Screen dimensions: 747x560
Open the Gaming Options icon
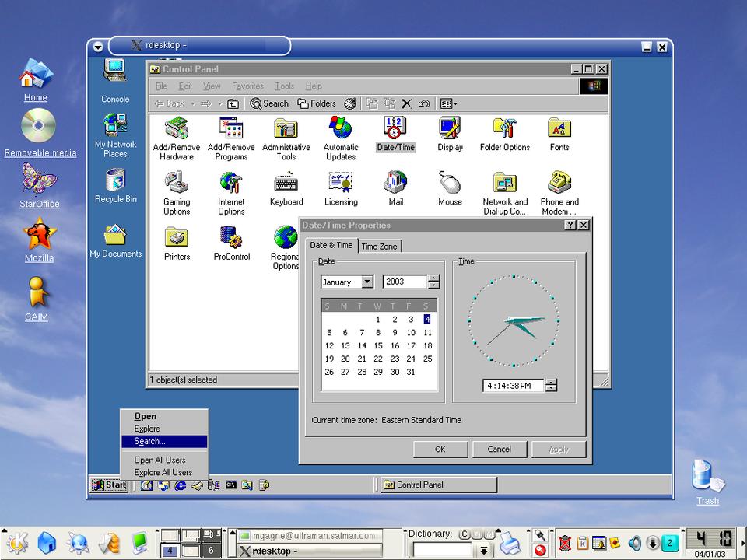[x=177, y=184]
